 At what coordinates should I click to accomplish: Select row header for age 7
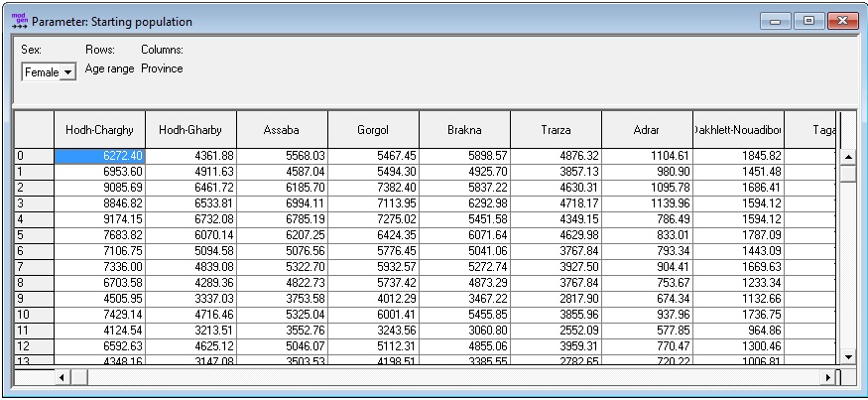coord(34,267)
